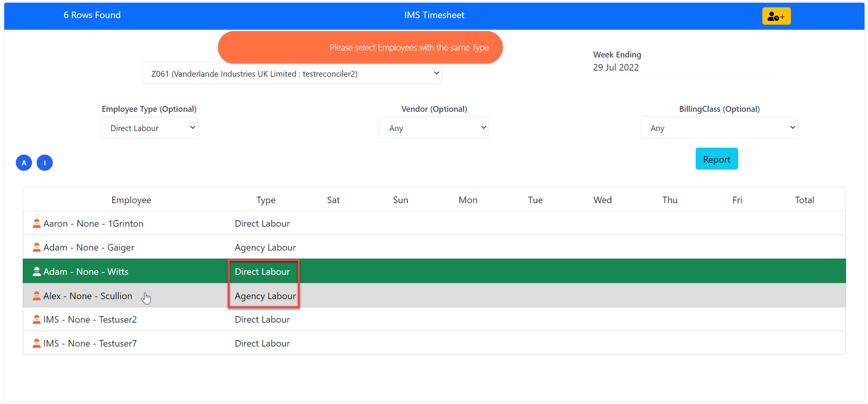Viewport: 868px width, 404px height.
Task: Click Direct Labour type in Testuser2's row
Action: tap(262, 320)
